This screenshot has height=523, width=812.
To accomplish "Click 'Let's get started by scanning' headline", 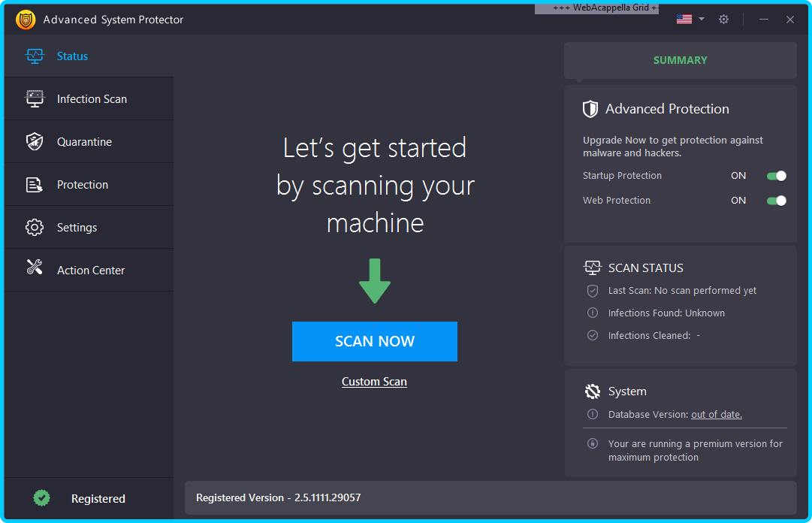I will (x=375, y=185).
